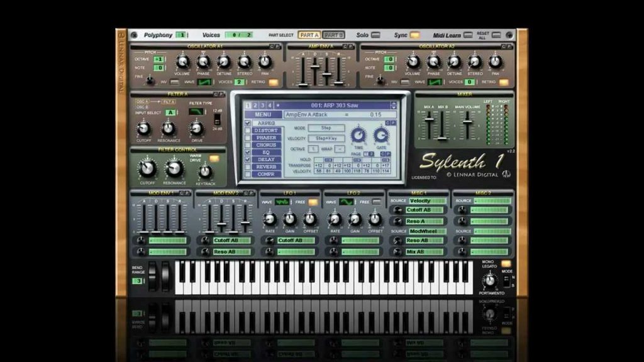Click the Oscillator A1 Pan knob
This screenshot has height=362, width=644.
point(265,62)
